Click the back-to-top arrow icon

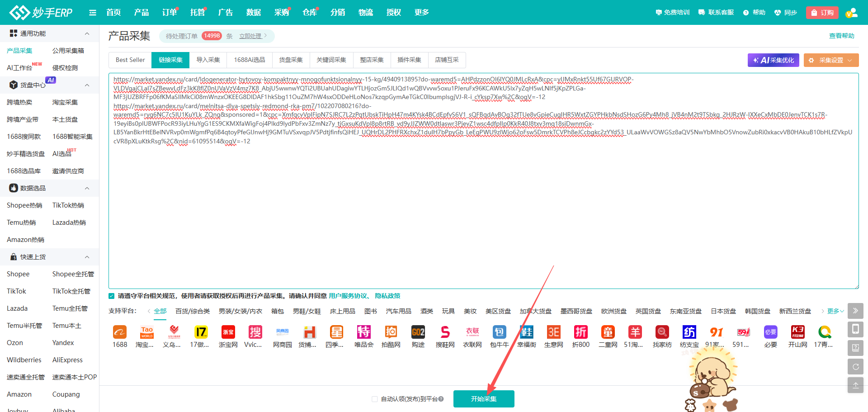pos(855,385)
